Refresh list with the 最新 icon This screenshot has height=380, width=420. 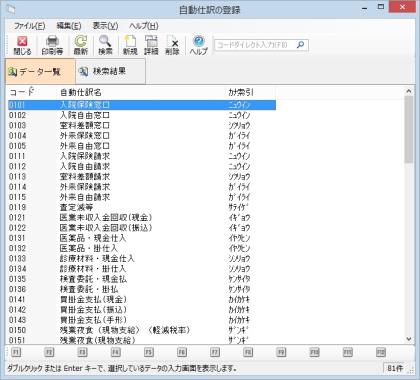coord(80,45)
